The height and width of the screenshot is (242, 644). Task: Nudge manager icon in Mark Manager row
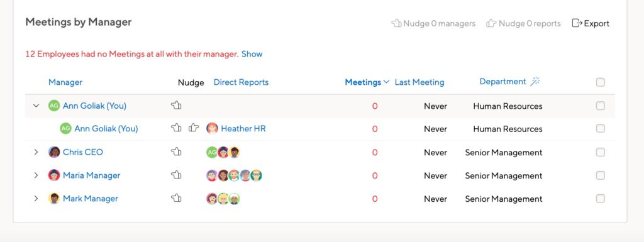[x=176, y=199]
